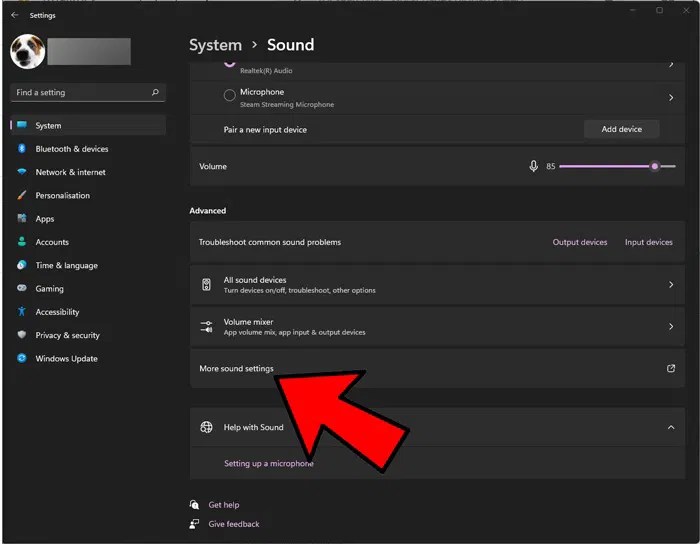This screenshot has width=700, height=544.
Task: Go to Network & internet section
Action: point(70,172)
